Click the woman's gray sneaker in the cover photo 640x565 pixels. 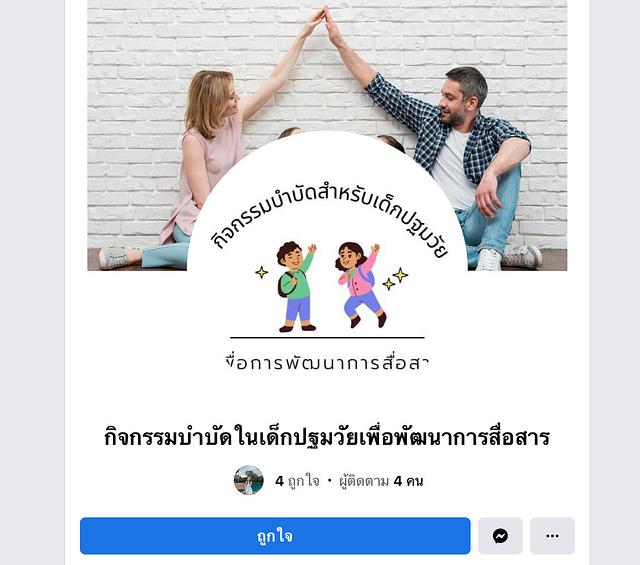click(x=114, y=258)
